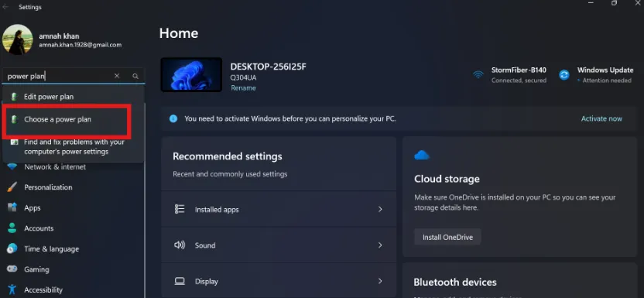Click the Display monitor icon
Image resolution: width=644 pixels, height=298 pixels.
tap(180, 281)
